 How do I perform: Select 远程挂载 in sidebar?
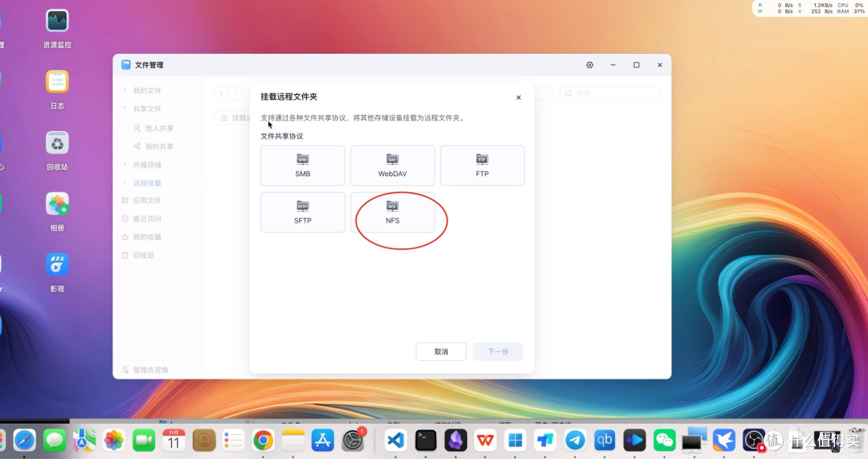point(147,182)
